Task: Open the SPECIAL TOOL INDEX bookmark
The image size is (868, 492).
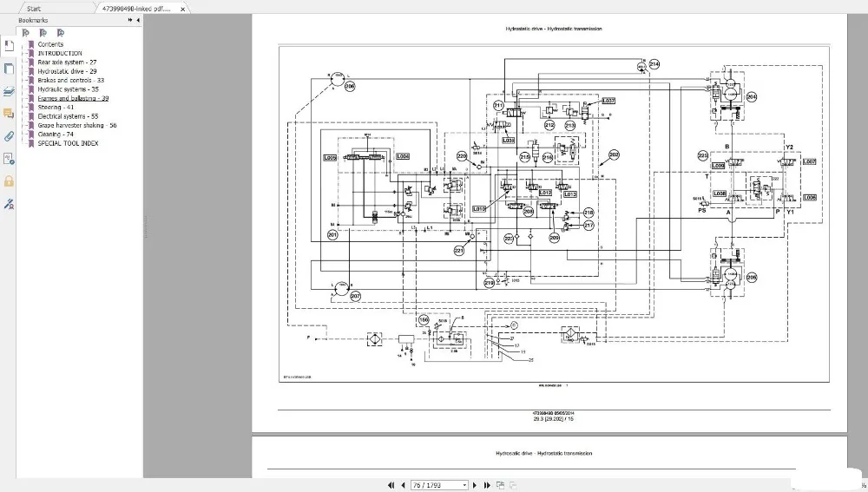Action: [x=68, y=143]
